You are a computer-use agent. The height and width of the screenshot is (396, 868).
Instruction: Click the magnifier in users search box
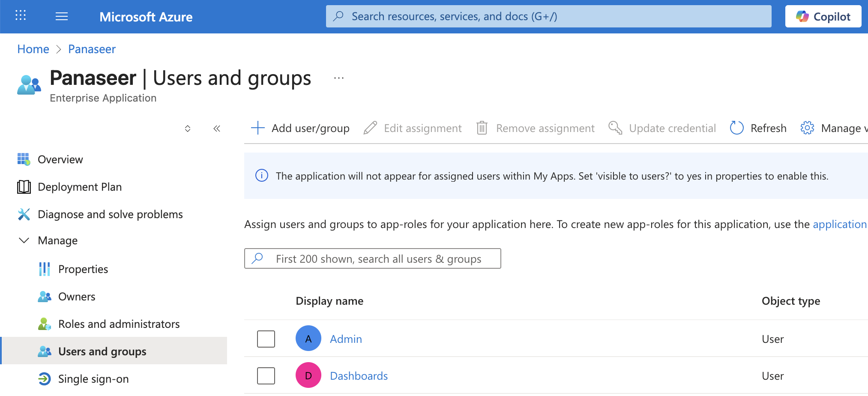coord(257,258)
